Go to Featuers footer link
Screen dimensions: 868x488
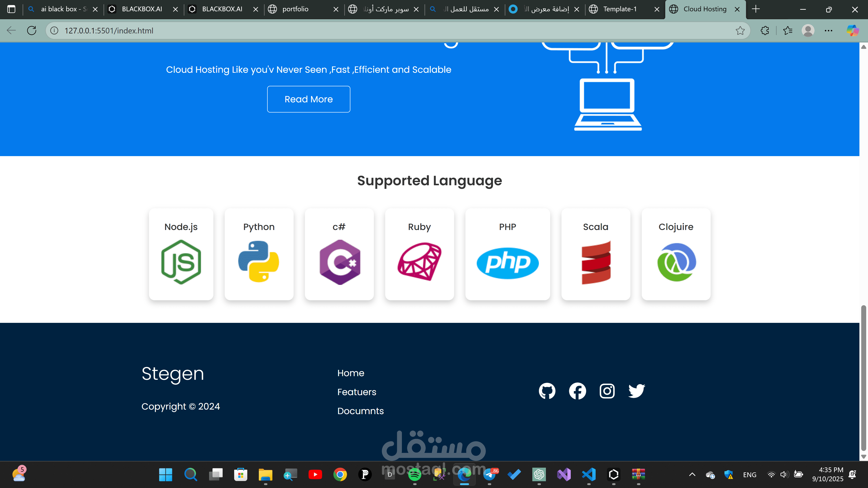pyautogui.click(x=356, y=392)
